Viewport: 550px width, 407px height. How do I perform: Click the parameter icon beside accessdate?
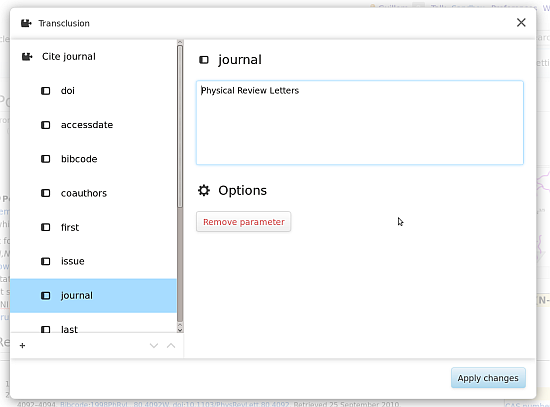(x=46, y=125)
